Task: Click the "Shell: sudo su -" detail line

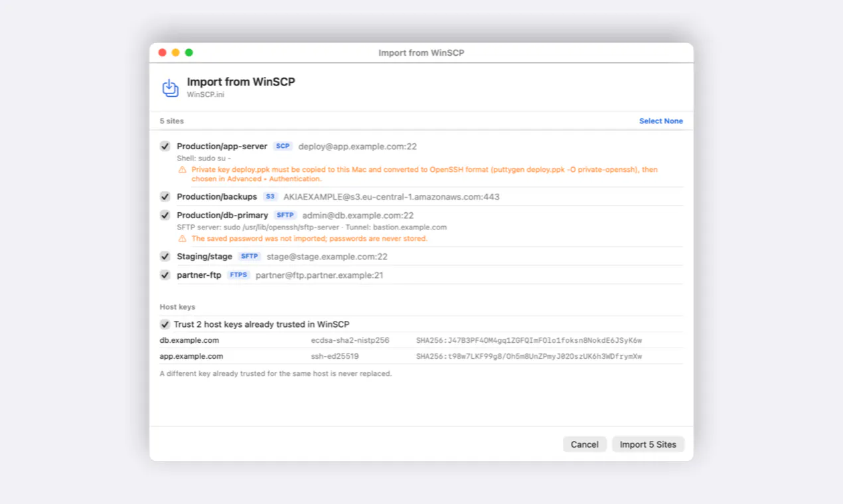Action: [204, 159]
